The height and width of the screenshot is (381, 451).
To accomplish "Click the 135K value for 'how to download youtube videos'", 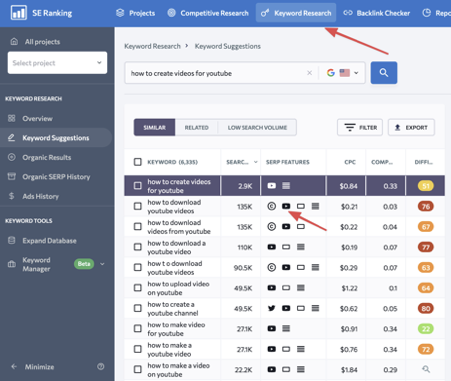I will (x=245, y=207).
